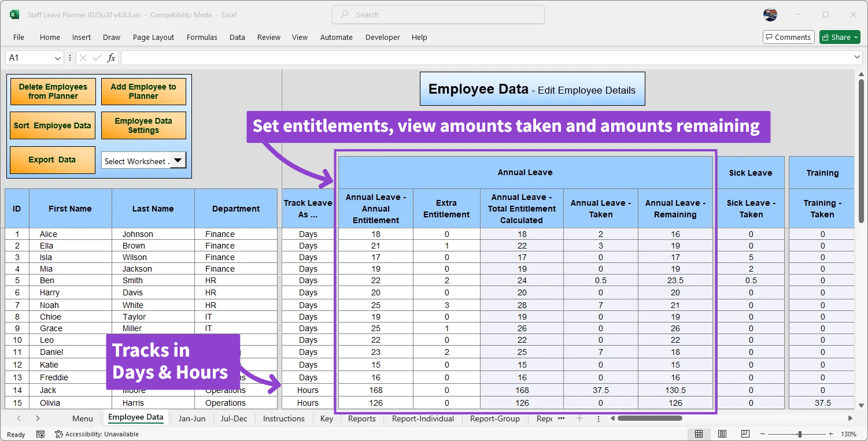Click the Add Employee to Planner button
Viewport: 868px width, 441px height.
point(143,91)
